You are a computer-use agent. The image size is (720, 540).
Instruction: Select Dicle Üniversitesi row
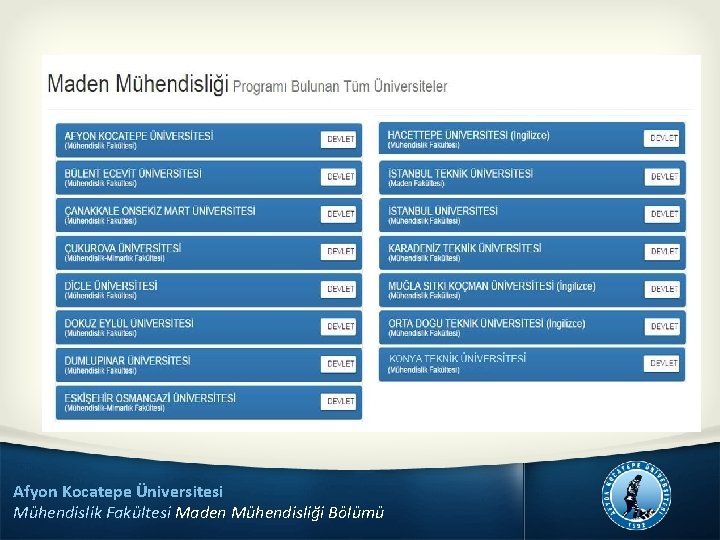coord(209,290)
